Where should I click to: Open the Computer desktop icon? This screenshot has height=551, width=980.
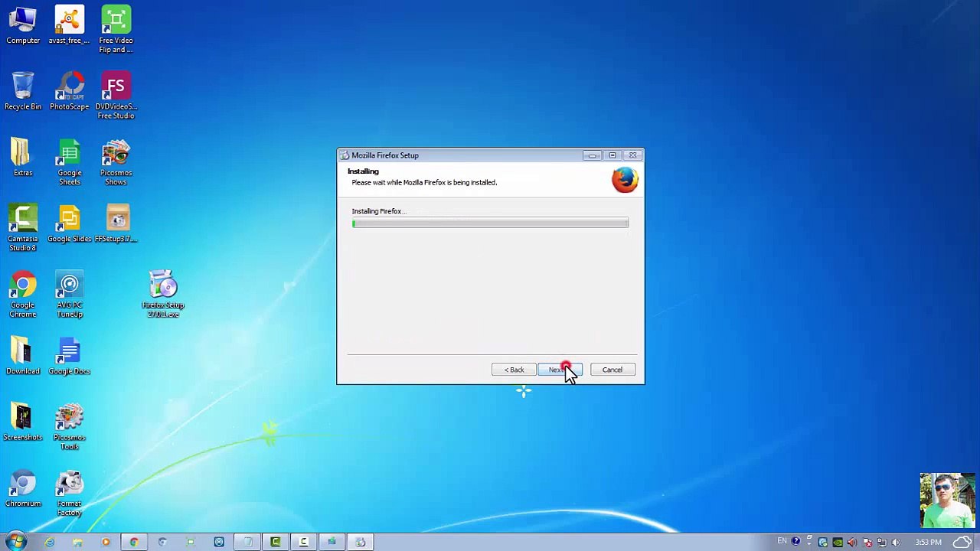(23, 26)
